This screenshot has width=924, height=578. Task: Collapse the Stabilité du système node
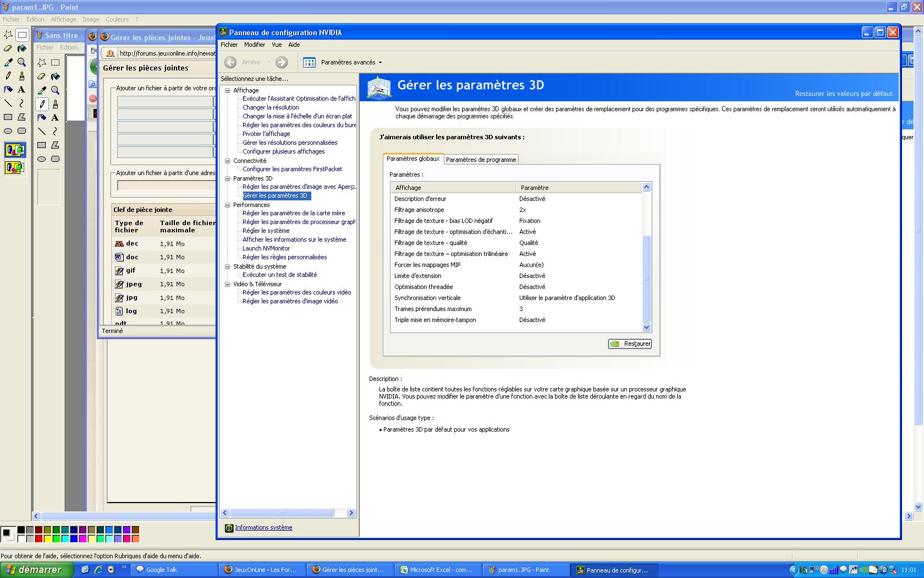(x=227, y=266)
